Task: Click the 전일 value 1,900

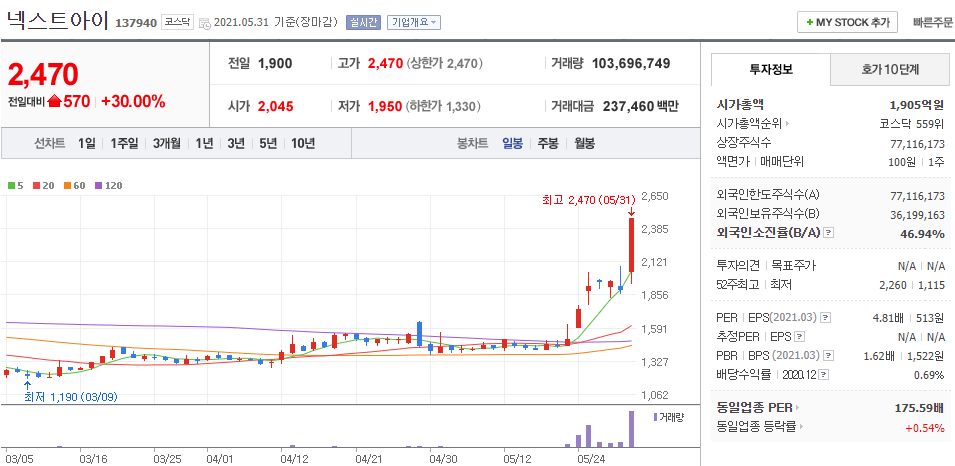Action: tap(275, 63)
